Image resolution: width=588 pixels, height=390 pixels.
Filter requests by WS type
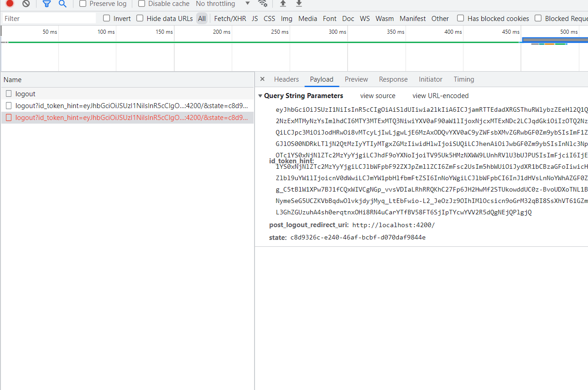365,19
